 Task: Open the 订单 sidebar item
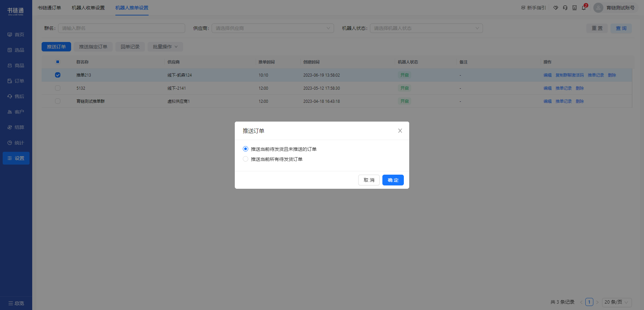(x=16, y=81)
